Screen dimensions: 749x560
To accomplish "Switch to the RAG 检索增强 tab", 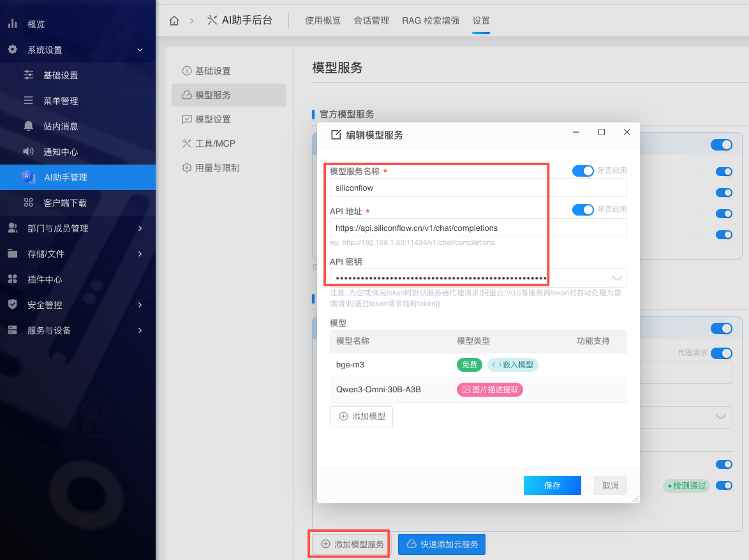I will coord(430,20).
